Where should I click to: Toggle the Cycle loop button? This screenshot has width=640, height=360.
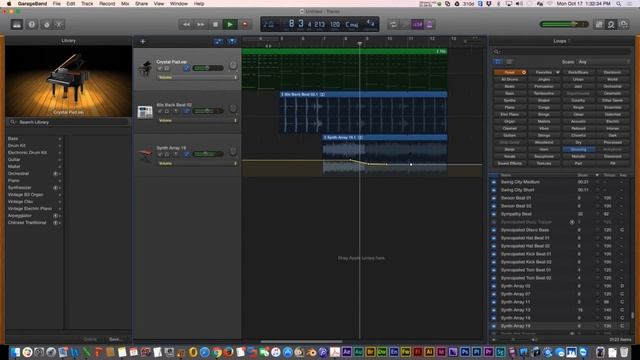click(393, 24)
